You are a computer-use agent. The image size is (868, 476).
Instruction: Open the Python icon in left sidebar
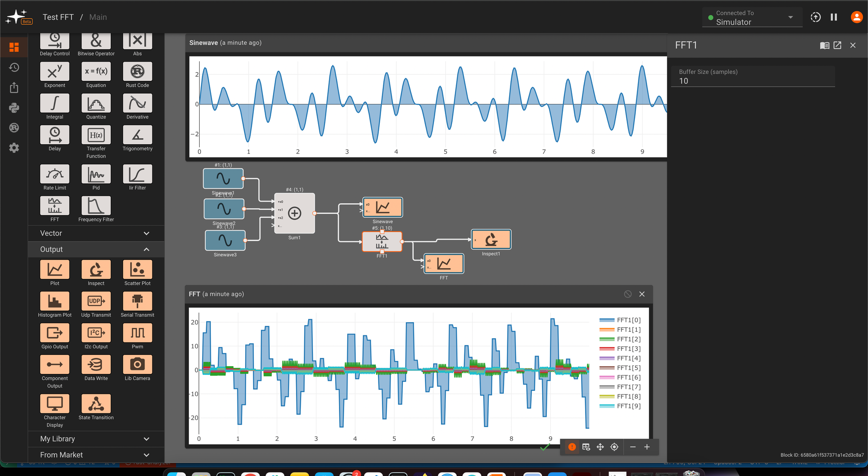coord(14,108)
